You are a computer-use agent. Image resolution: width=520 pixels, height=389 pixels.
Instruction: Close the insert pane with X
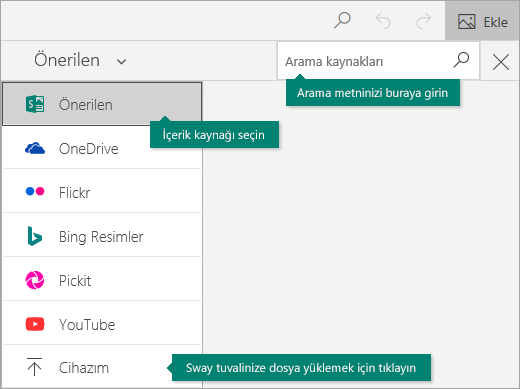click(501, 62)
